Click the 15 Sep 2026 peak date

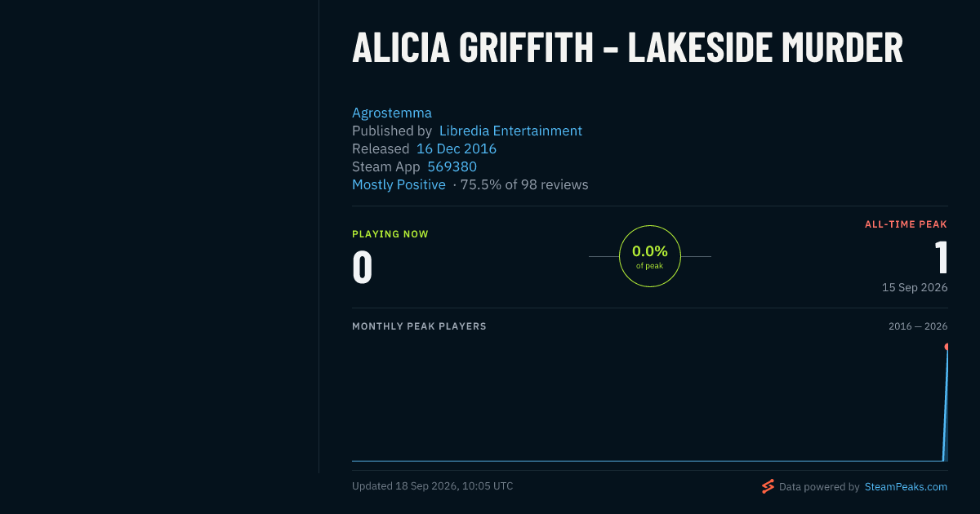(915, 287)
